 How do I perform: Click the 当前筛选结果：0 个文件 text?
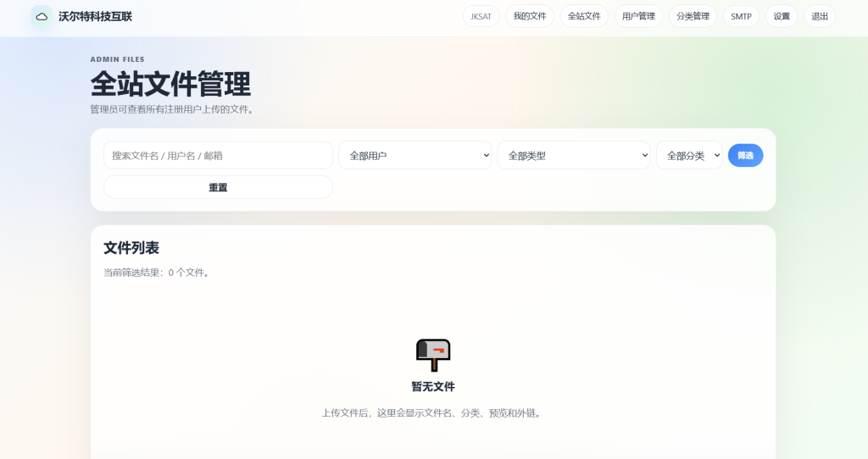(x=157, y=273)
